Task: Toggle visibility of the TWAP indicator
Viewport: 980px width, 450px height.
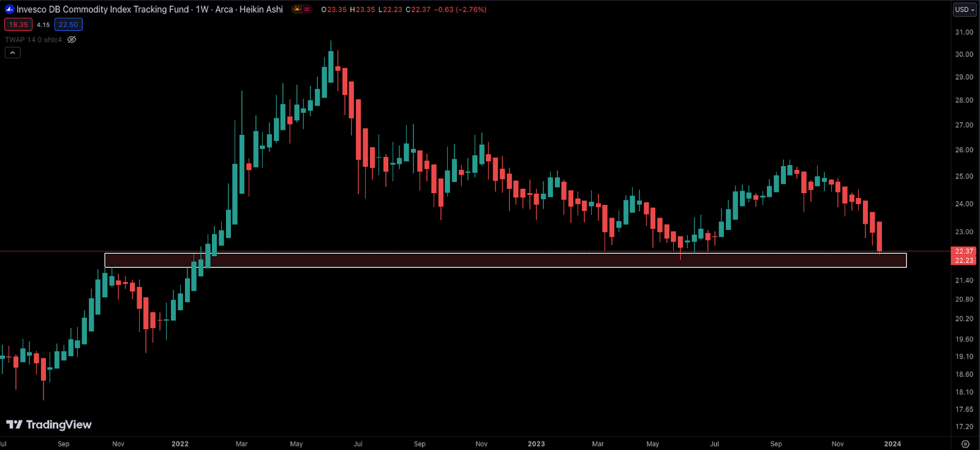Action: (72, 40)
